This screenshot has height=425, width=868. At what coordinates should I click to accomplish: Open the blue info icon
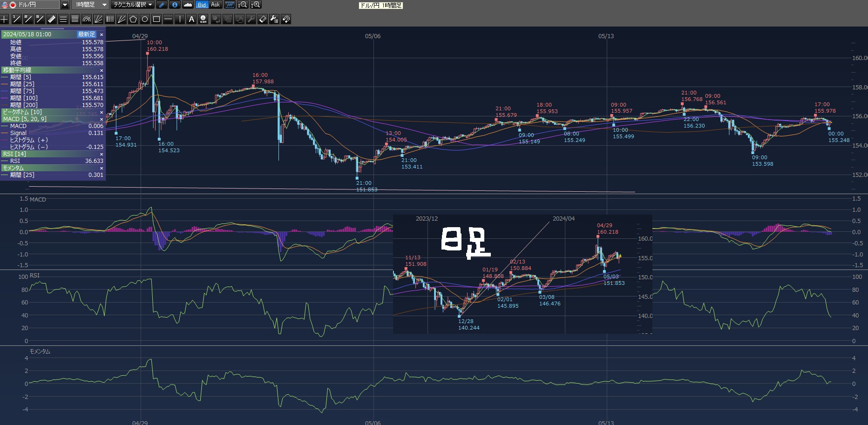[175, 5]
